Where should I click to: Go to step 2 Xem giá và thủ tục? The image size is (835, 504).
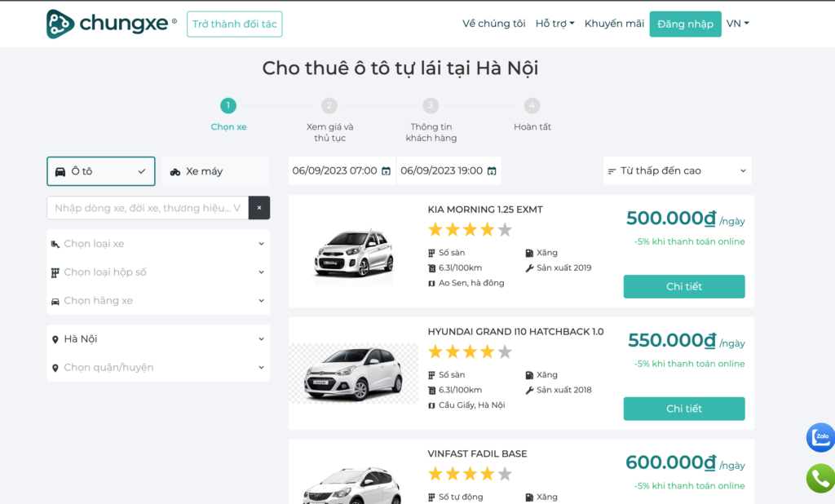tap(329, 106)
